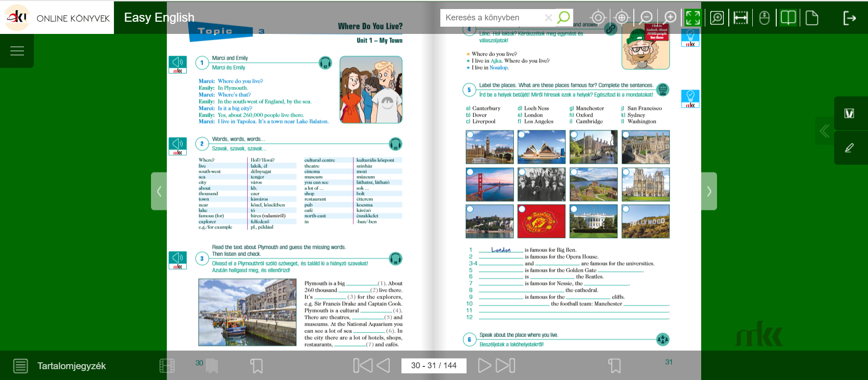Toggle fullscreen mode with the green arrows icon
868x380 pixels.
pos(693,18)
